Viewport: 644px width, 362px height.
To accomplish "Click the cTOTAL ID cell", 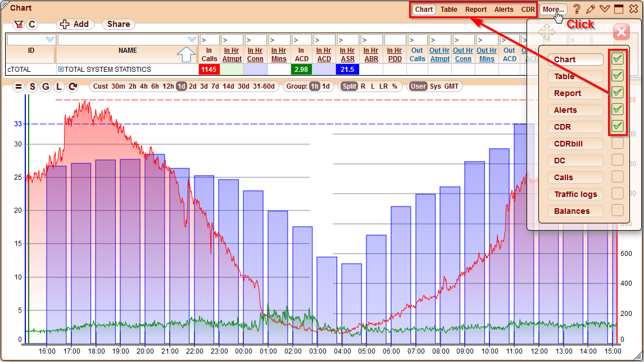I will tap(31, 69).
